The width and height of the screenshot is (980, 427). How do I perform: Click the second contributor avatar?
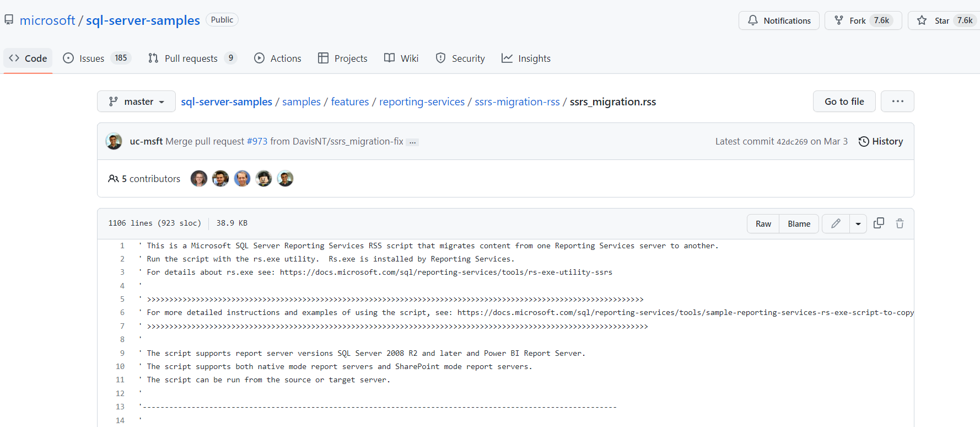pos(220,179)
